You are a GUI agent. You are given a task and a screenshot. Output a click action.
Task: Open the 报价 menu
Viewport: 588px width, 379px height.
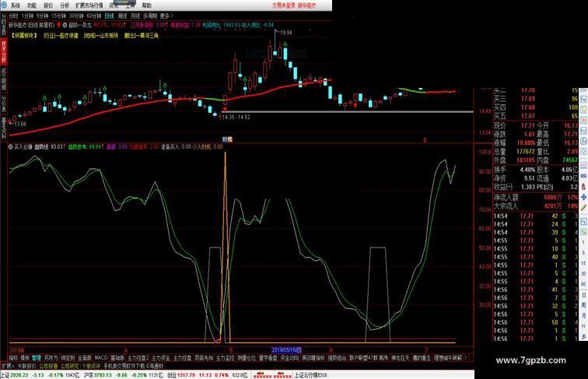pos(48,5)
